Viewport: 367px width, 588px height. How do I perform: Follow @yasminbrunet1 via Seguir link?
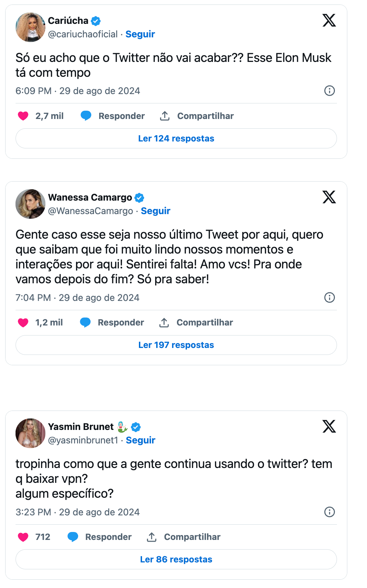click(140, 440)
